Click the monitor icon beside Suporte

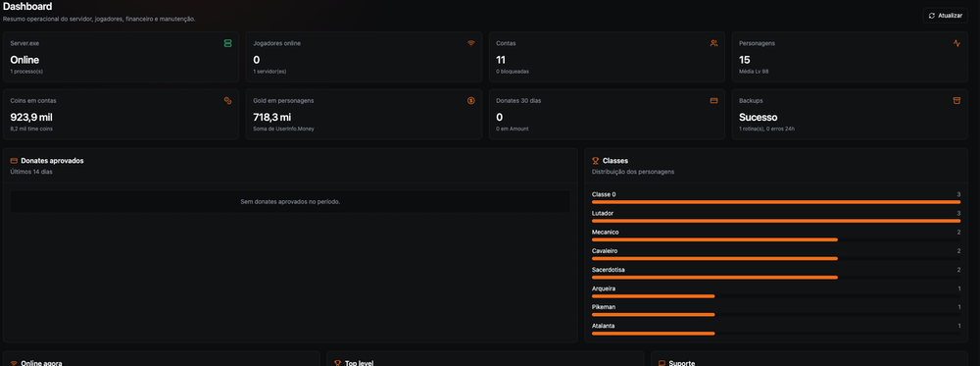[661, 363]
